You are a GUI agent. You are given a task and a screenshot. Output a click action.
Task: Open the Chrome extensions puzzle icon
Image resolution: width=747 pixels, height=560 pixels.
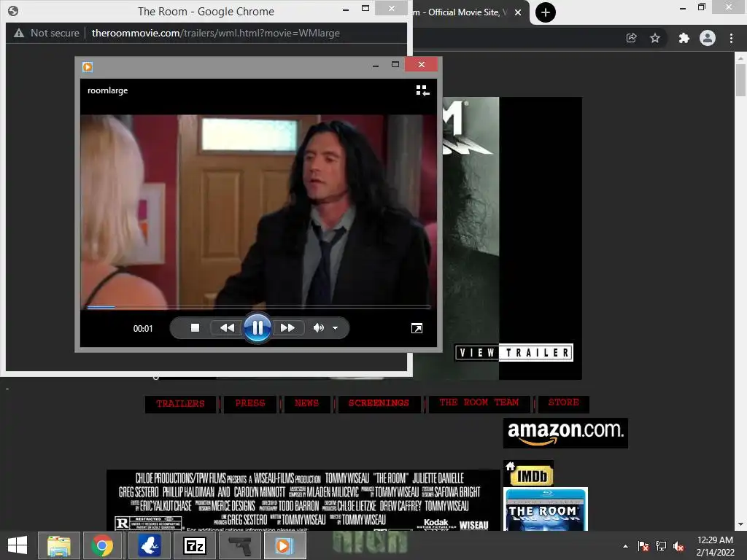point(684,38)
